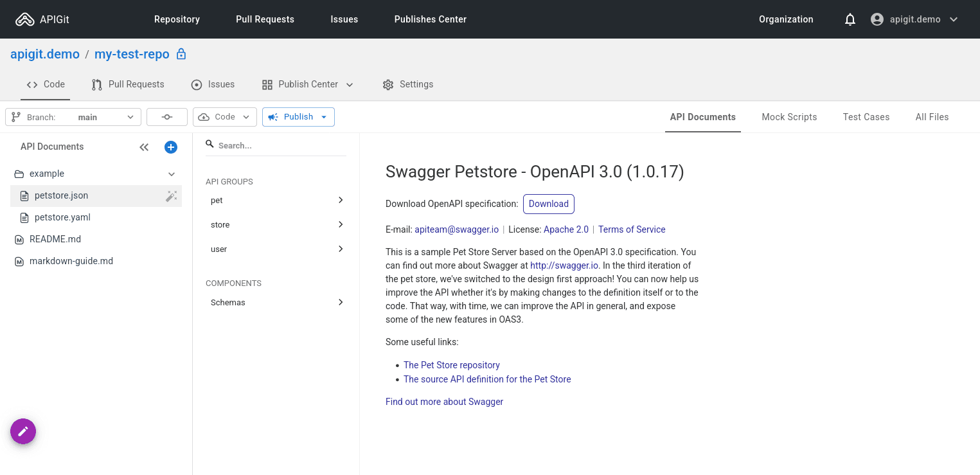Collapse the example folder chevron
Image resolution: width=980 pixels, height=475 pixels.
(172, 174)
